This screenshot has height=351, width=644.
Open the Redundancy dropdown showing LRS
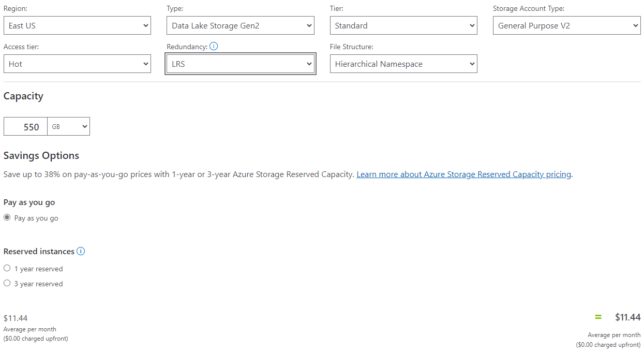(240, 63)
